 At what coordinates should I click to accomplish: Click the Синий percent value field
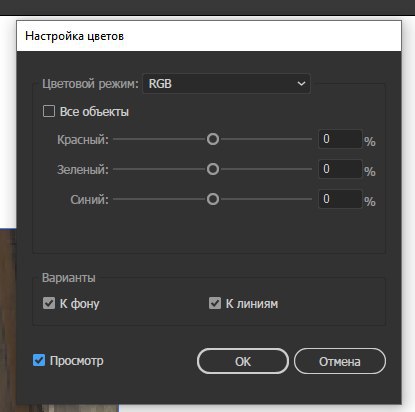[340, 199]
